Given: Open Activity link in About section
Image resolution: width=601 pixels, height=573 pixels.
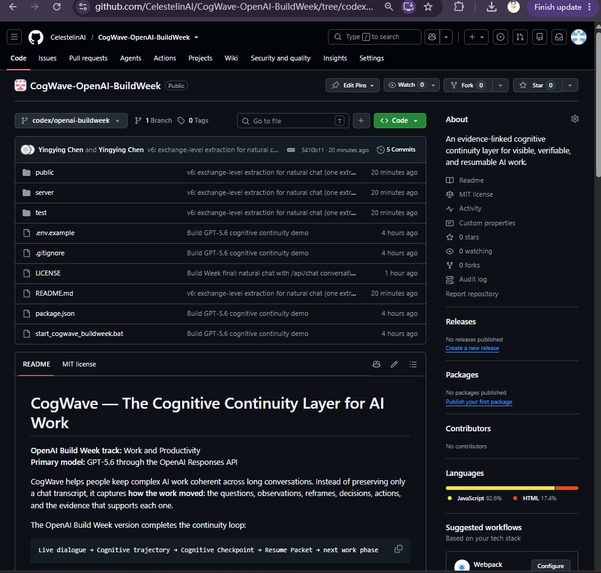Looking at the screenshot, I should [x=470, y=209].
